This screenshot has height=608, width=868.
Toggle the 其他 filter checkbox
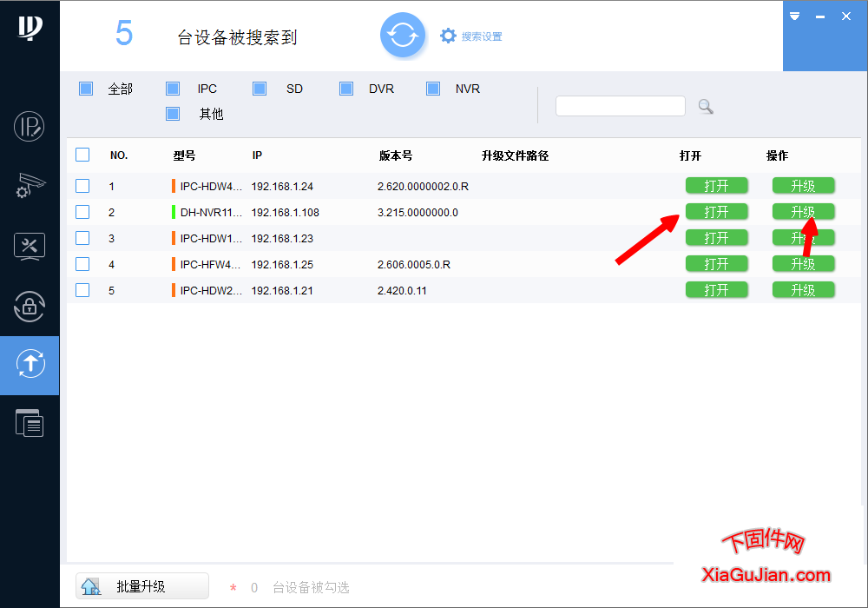coord(173,114)
